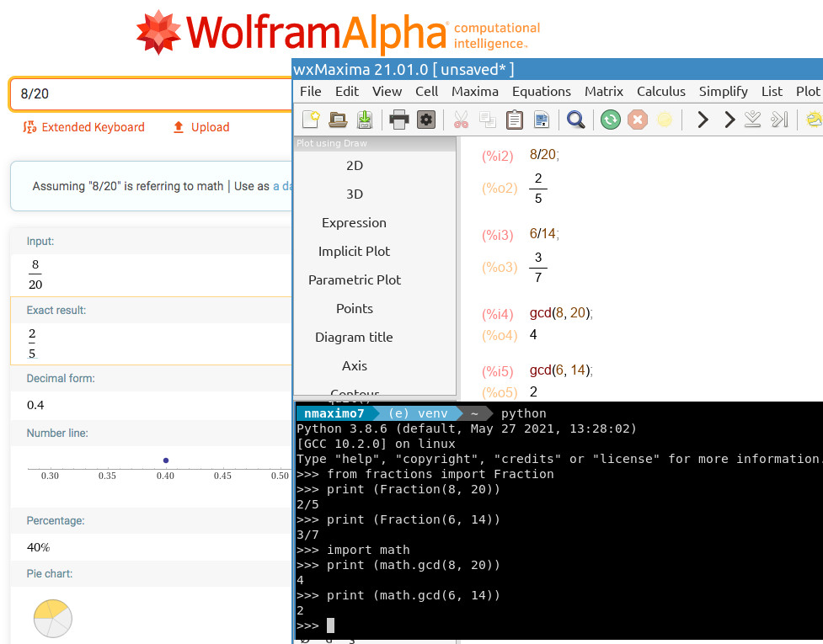Click the WolframAlpha query input field

(152, 94)
